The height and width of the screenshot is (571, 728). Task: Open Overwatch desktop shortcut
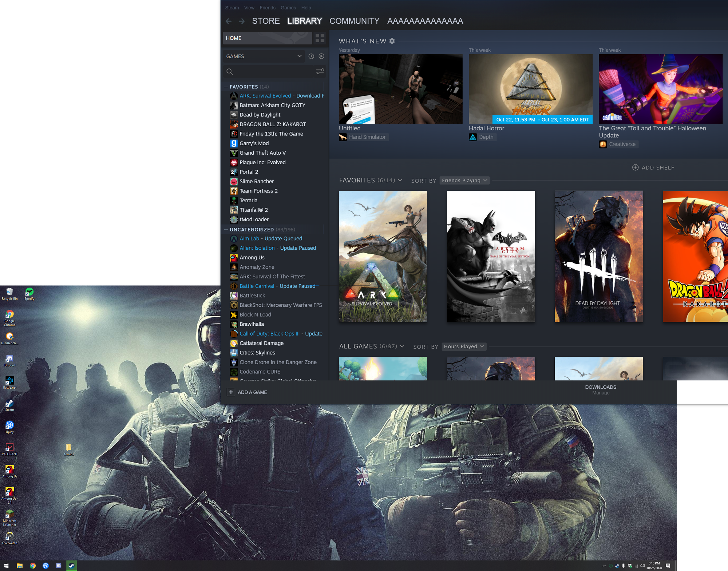pyautogui.click(x=10, y=538)
